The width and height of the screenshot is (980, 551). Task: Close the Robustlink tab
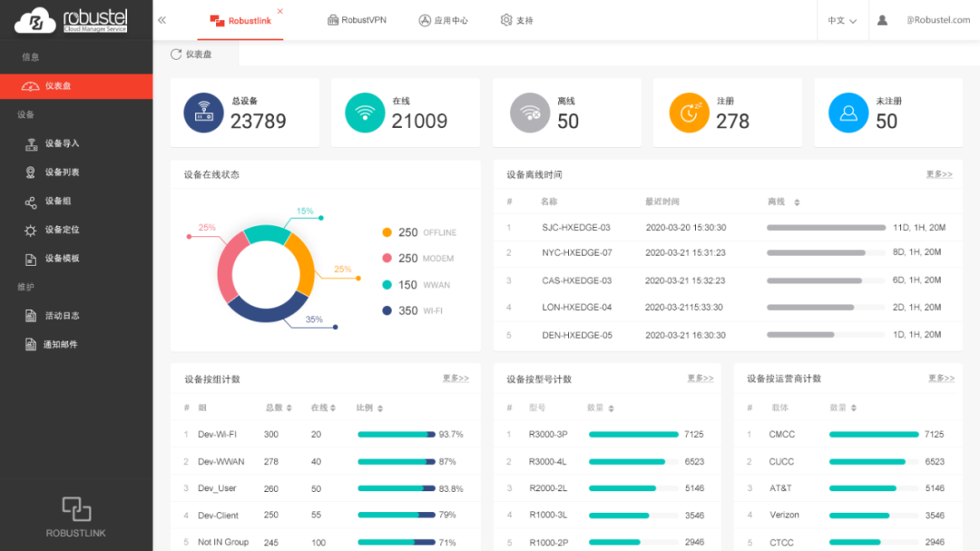pos(279,11)
